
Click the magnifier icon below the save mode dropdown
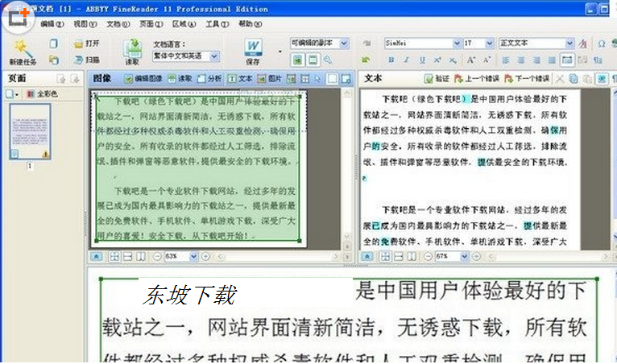pos(327,60)
